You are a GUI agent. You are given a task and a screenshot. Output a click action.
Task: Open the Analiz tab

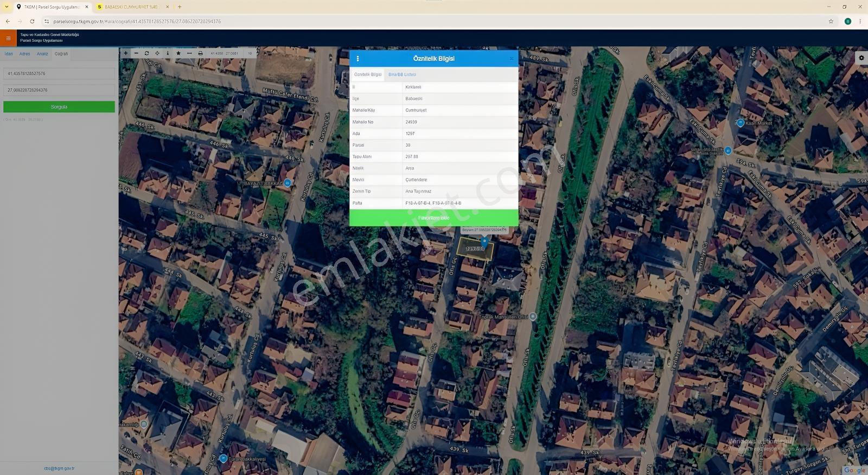tap(42, 54)
